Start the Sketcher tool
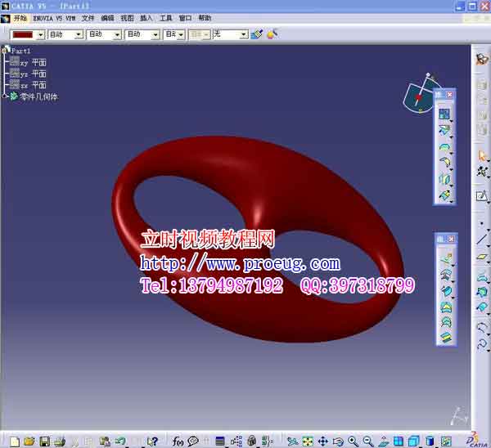 (x=481, y=196)
